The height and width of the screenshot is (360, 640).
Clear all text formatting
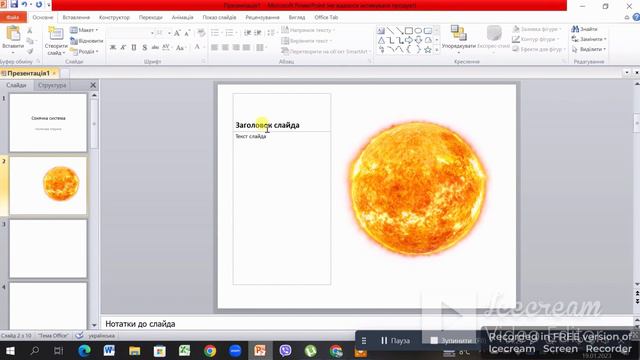point(201,33)
